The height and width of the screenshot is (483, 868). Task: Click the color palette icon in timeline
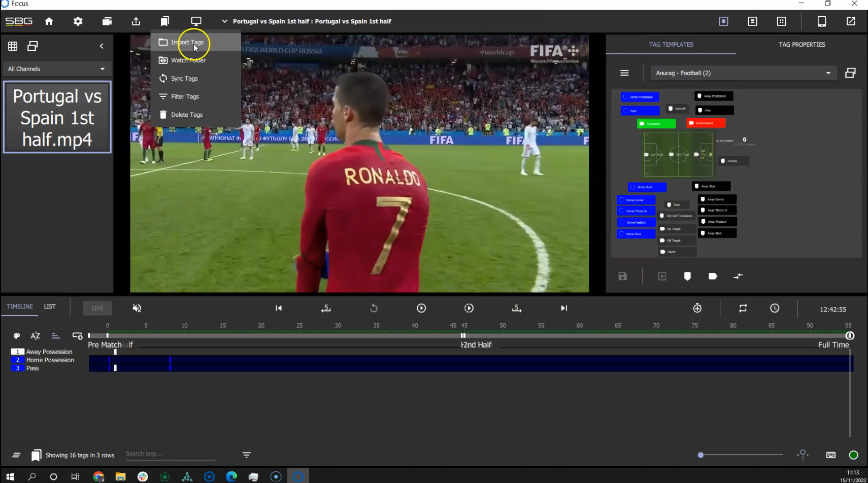[x=17, y=336]
